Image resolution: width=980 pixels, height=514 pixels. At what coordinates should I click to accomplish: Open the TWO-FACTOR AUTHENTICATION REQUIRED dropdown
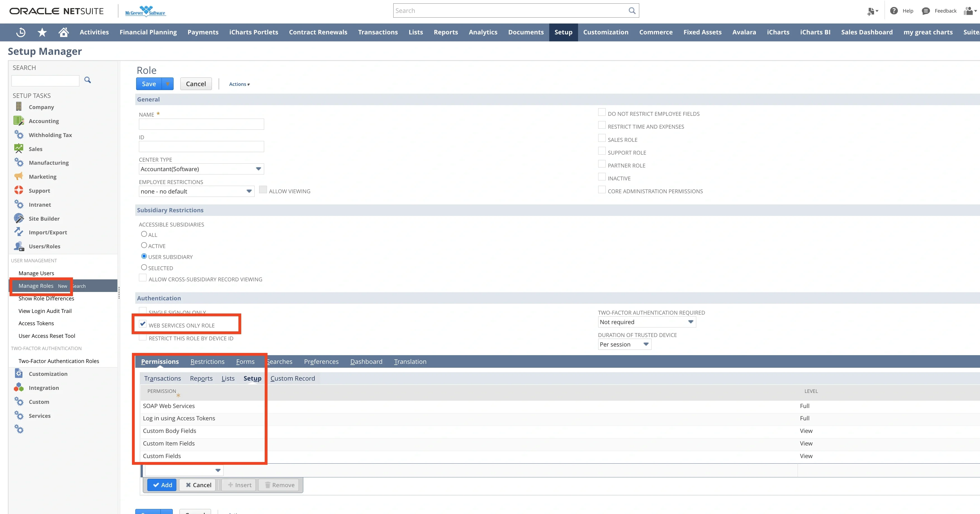[x=691, y=322]
